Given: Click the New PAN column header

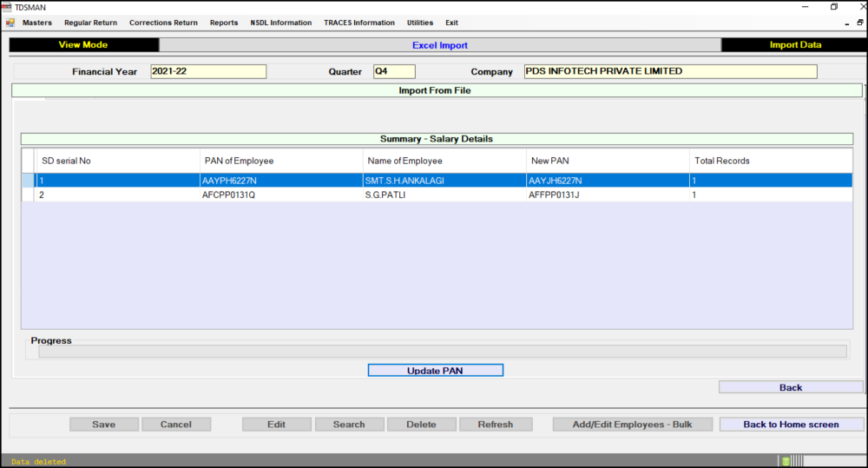Looking at the screenshot, I should pyautogui.click(x=608, y=161).
